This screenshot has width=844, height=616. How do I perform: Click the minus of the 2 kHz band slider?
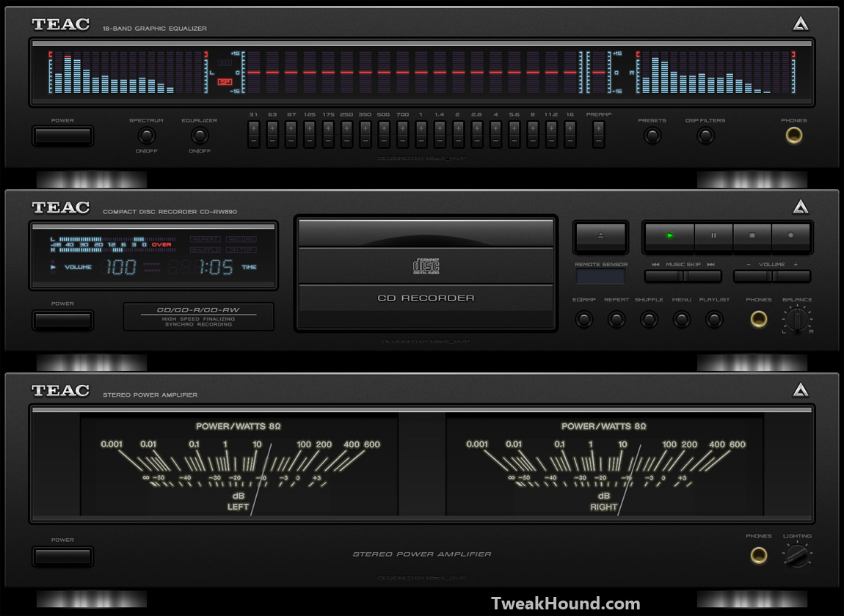[458, 141]
